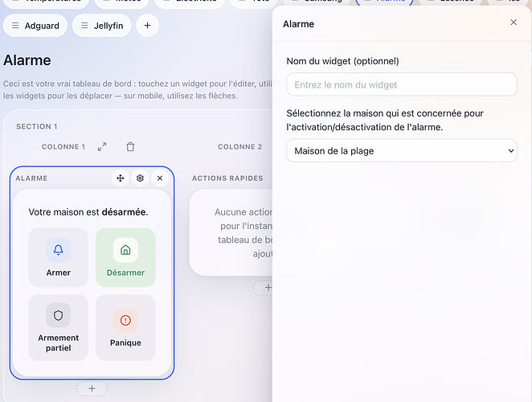
Task: Switch to the Jellyfin tab
Action: pyautogui.click(x=101, y=26)
